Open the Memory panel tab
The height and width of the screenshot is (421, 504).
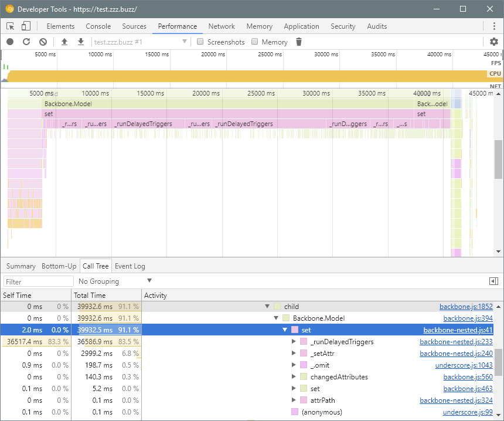pyautogui.click(x=260, y=26)
